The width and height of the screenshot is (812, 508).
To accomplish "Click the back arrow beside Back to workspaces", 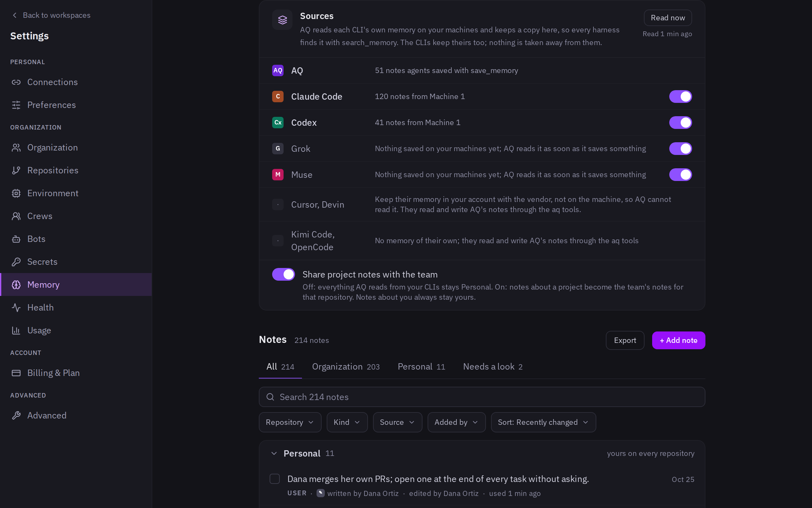I will tap(14, 15).
